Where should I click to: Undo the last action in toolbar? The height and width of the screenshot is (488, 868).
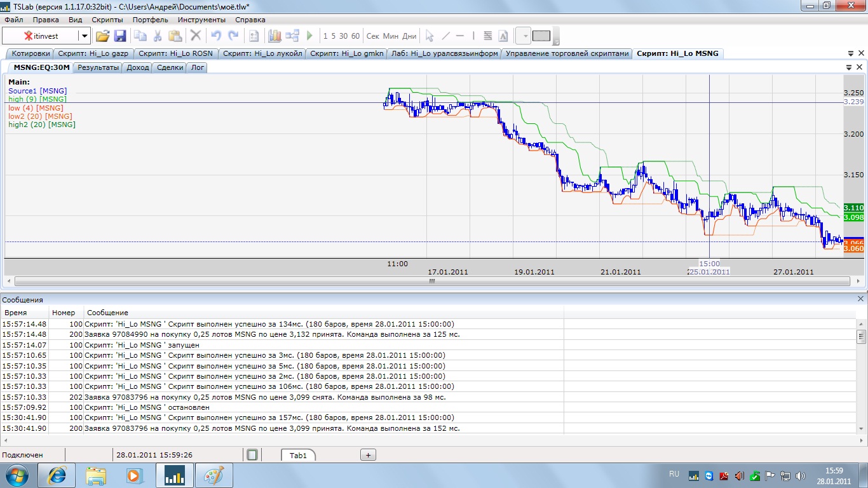216,36
